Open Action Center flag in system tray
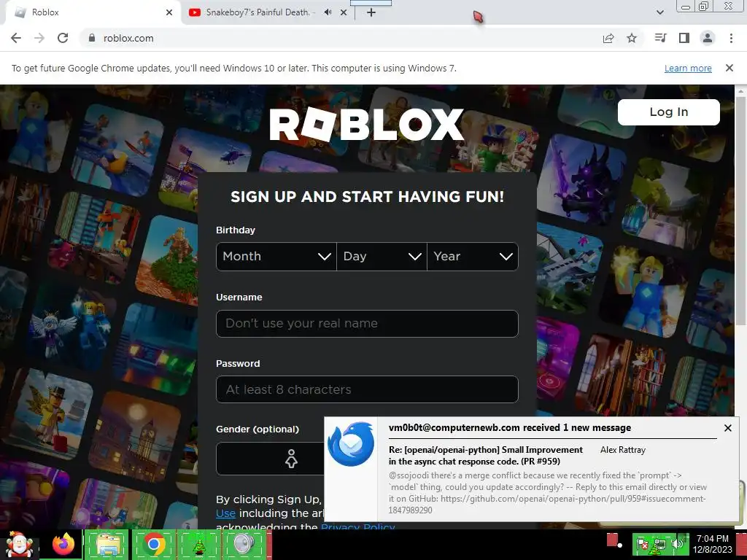 (x=642, y=545)
